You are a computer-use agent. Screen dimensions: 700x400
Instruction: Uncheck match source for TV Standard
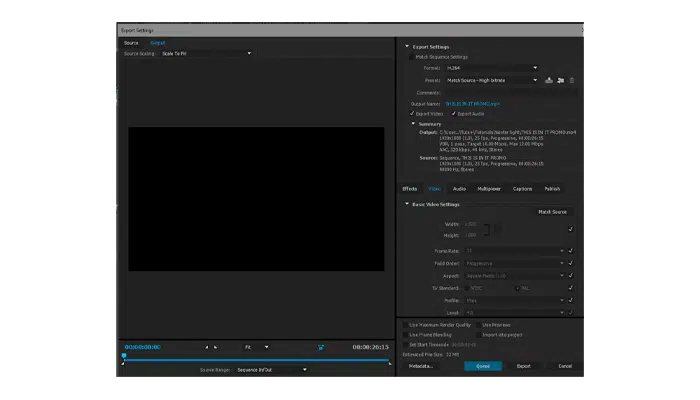click(571, 288)
